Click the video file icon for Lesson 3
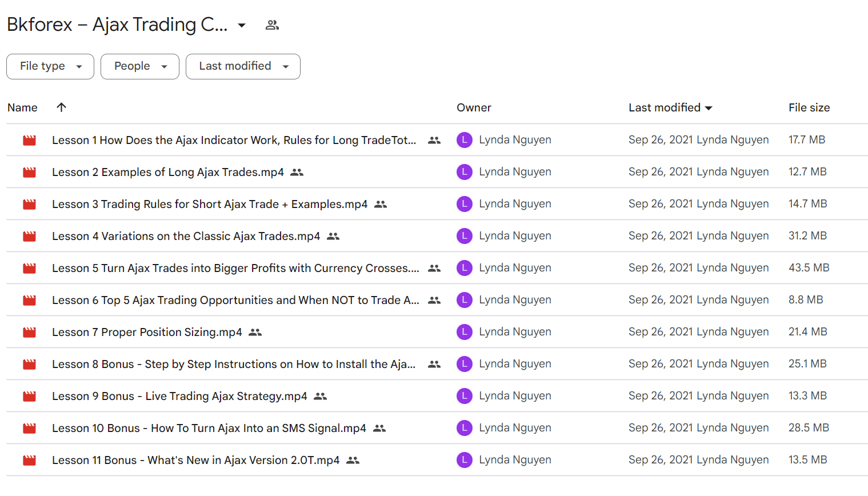The width and height of the screenshot is (868, 496). click(29, 204)
